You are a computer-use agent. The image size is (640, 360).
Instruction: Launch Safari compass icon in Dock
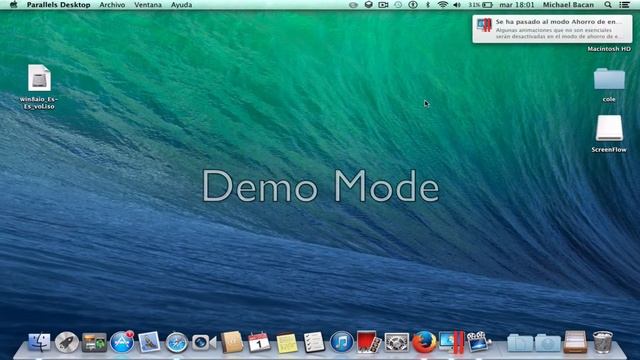click(x=176, y=342)
